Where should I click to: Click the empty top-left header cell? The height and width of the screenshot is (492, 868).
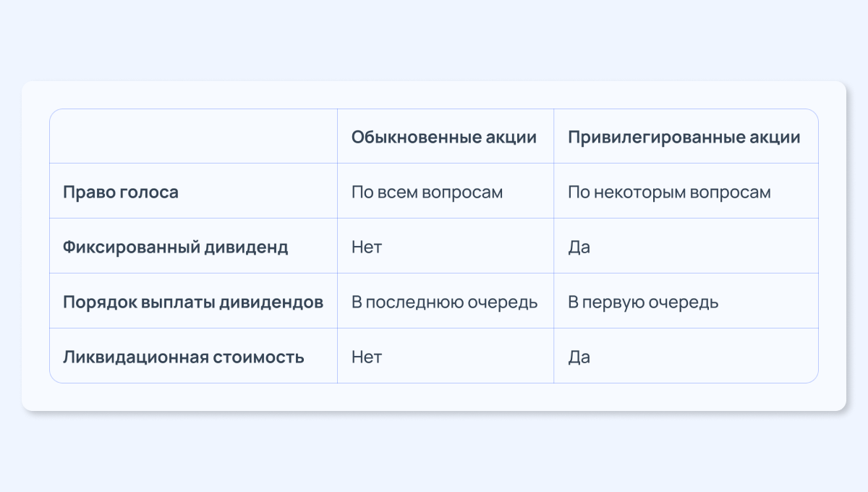click(193, 136)
